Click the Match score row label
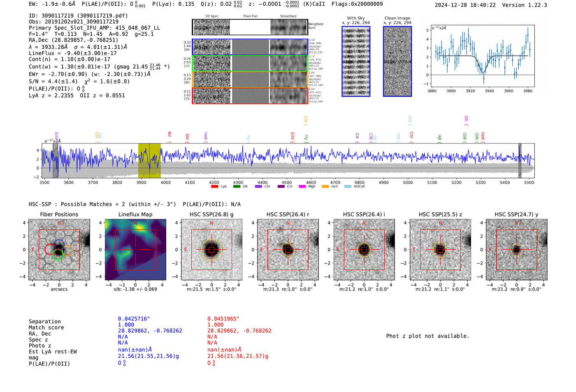Viewport: 576px width, 392px height. pos(46,327)
